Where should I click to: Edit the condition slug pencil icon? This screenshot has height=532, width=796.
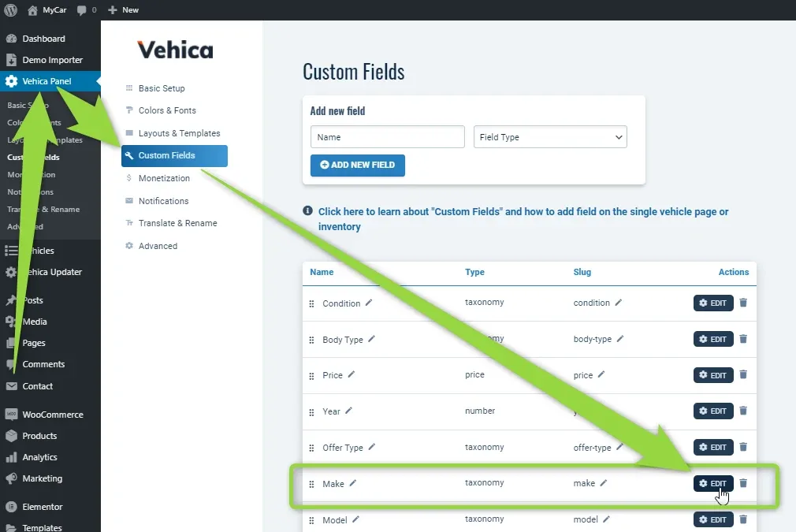[619, 302]
